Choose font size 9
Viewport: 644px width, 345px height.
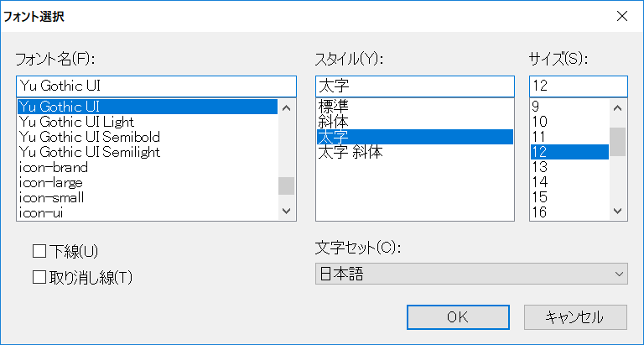tap(537, 107)
